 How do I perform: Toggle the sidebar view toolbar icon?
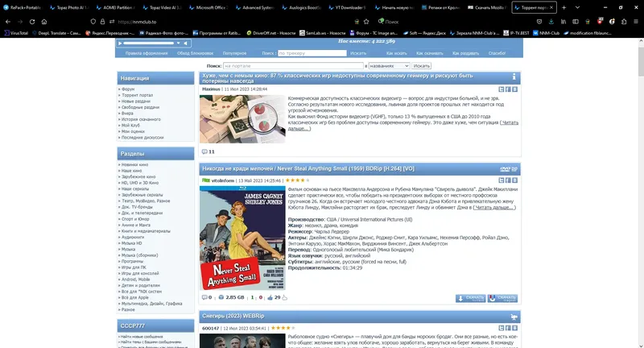pos(576,22)
